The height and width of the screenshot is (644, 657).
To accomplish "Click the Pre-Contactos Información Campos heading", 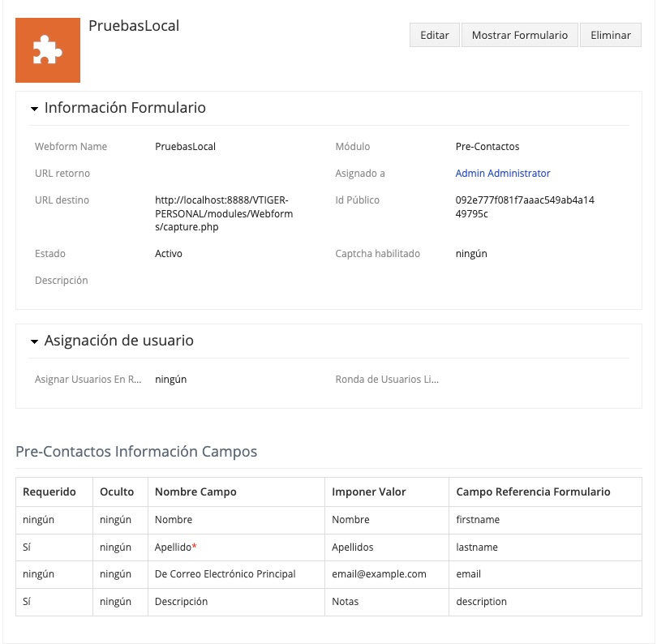I will [x=136, y=452].
